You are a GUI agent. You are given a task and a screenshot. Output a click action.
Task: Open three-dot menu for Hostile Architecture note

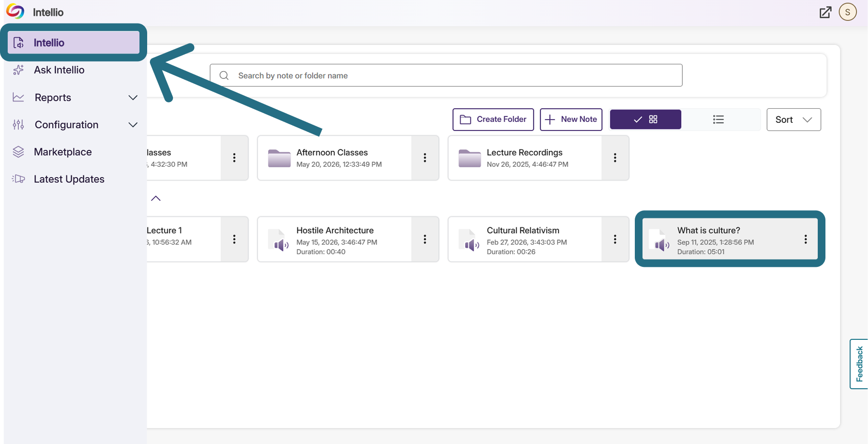425,239
